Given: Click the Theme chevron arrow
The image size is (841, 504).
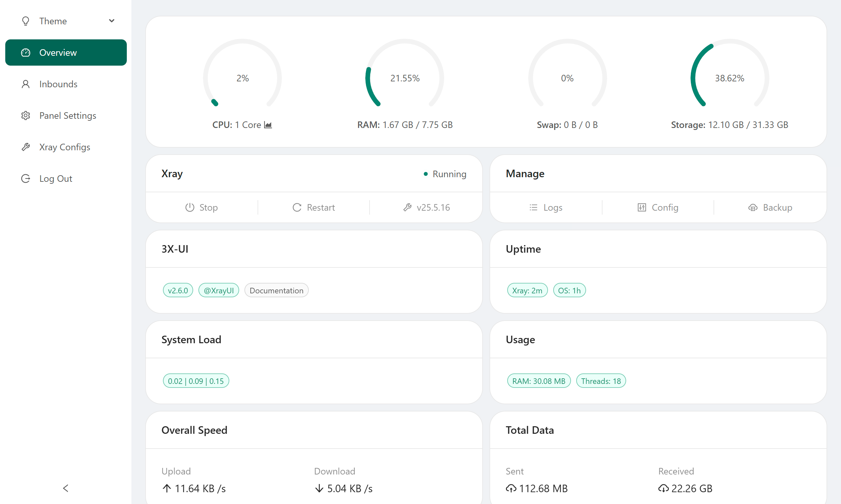Looking at the screenshot, I should tap(111, 21).
